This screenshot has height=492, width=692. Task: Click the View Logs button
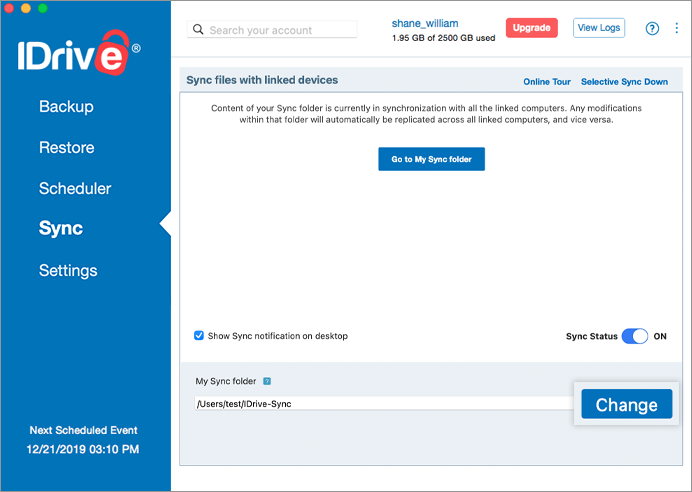coord(599,28)
